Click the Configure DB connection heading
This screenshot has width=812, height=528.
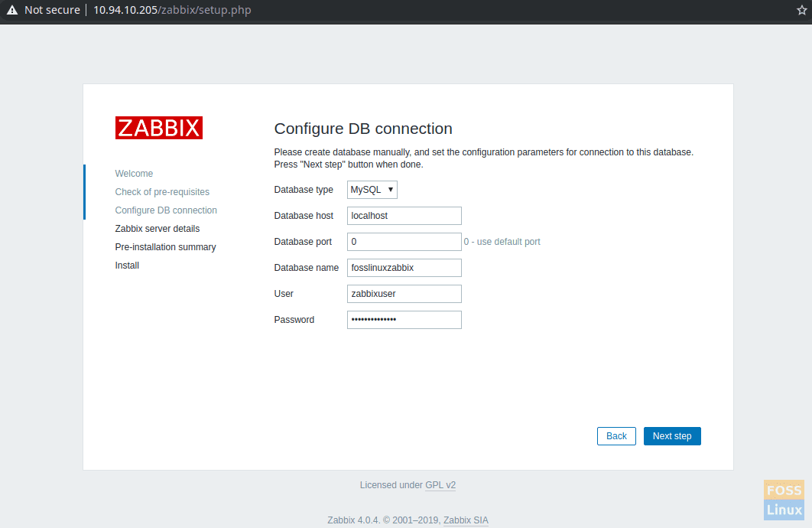click(363, 129)
